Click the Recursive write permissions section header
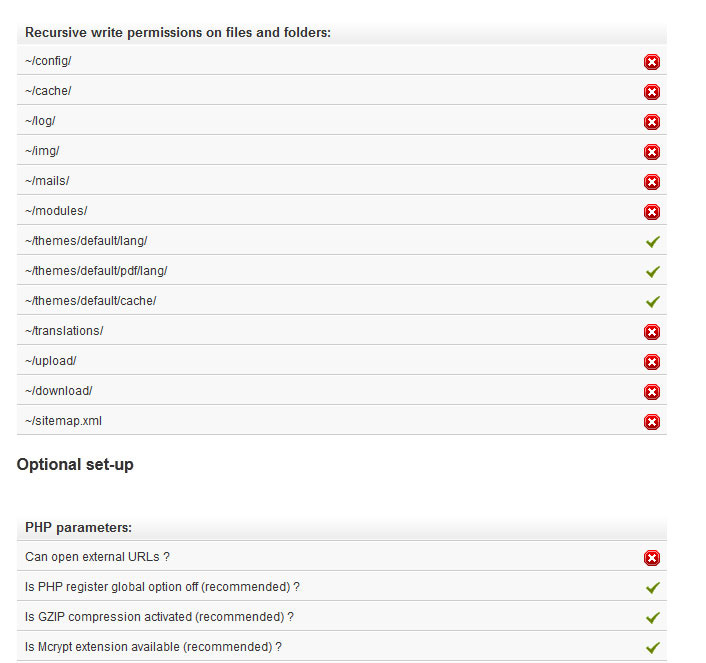 [x=178, y=33]
